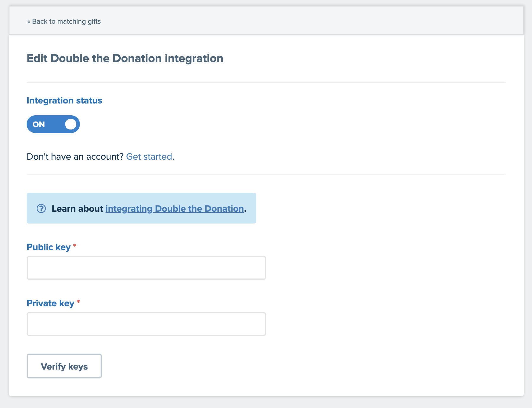This screenshot has width=532, height=408.
Task: Open the Get started link
Action: coord(149,156)
